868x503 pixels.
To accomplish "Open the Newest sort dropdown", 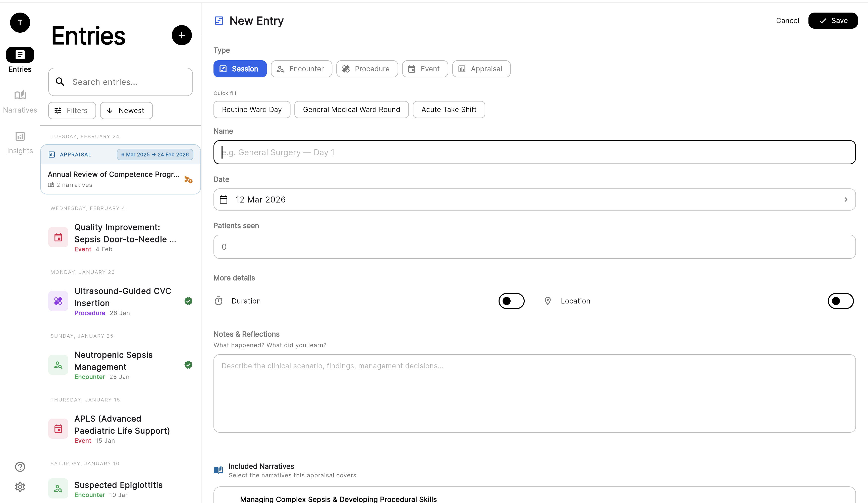I will (x=126, y=111).
